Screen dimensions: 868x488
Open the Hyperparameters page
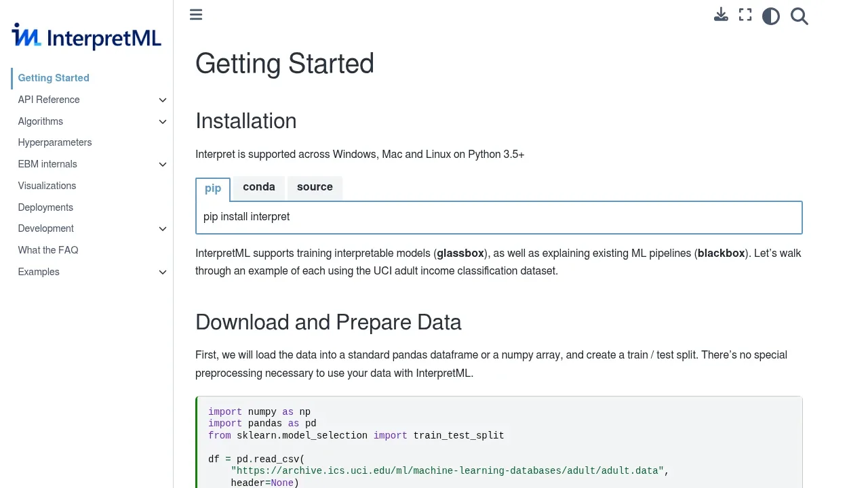click(x=55, y=142)
